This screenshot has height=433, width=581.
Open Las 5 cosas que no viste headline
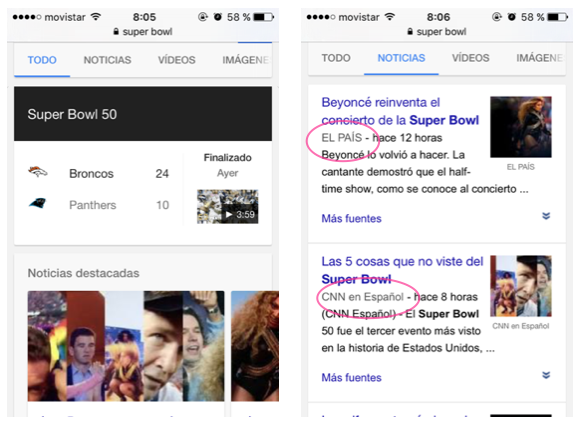402,270
